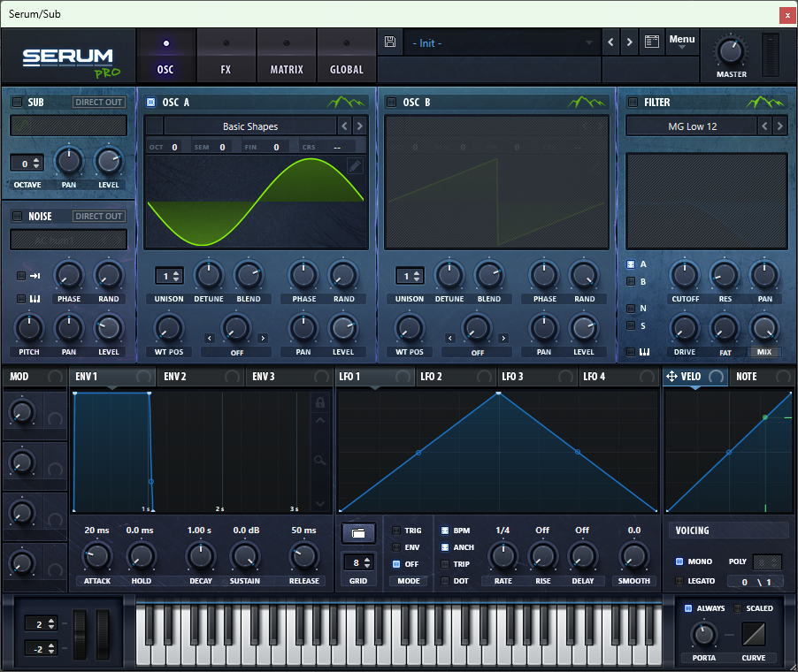Viewport: 798px width, 672px height.
Task: Enable the LEGATO checkbox
Action: pos(679,581)
